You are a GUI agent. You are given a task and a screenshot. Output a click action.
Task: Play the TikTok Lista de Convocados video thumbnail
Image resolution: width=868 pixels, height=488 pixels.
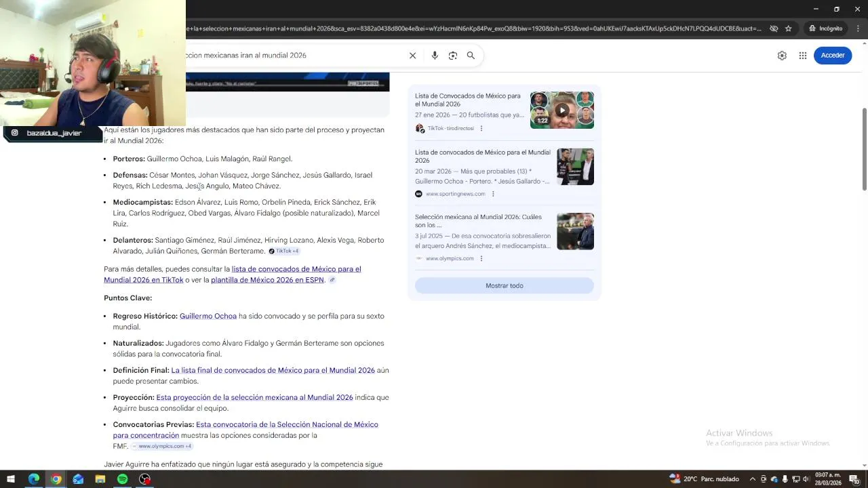point(562,110)
